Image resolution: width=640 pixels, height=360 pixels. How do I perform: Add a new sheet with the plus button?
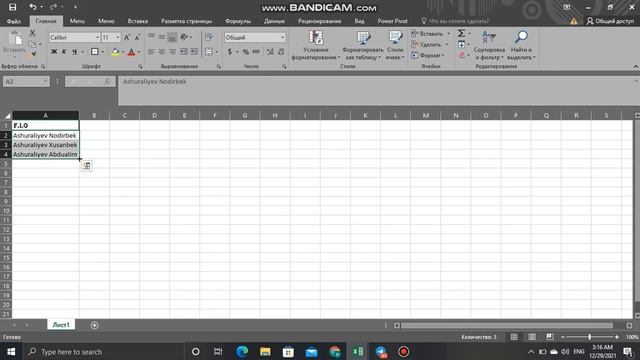94,325
